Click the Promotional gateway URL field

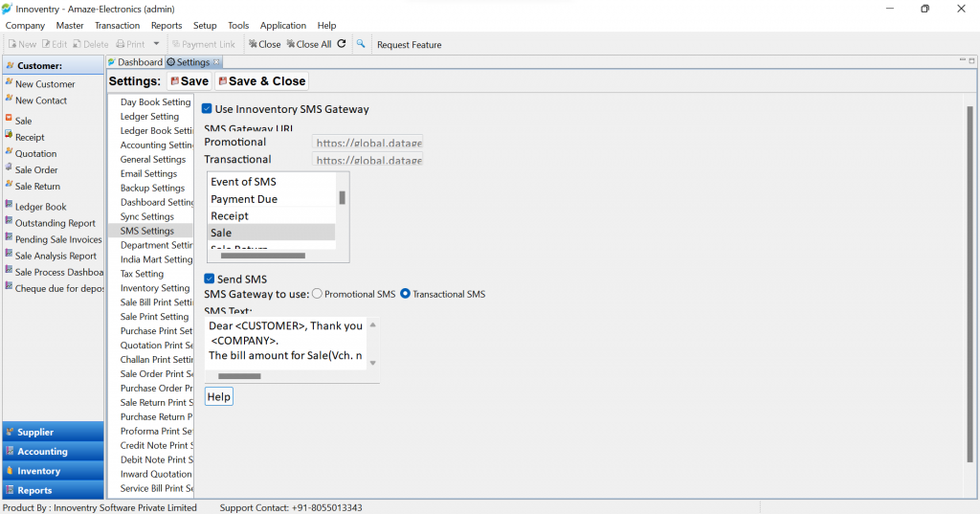(x=367, y=142)
